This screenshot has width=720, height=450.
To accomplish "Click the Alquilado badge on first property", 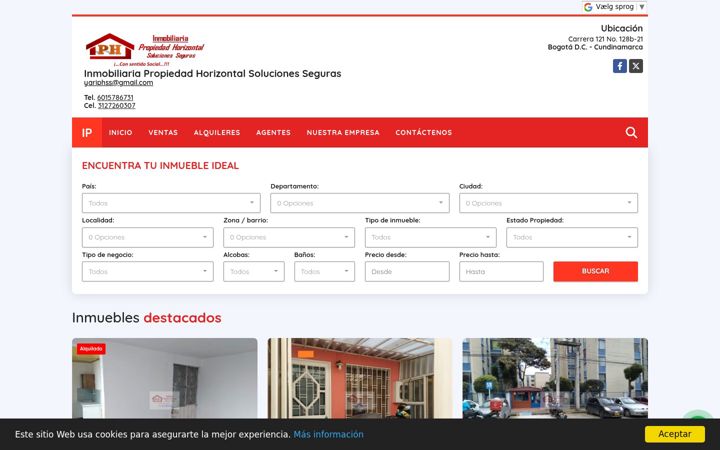I will [91, 349].
